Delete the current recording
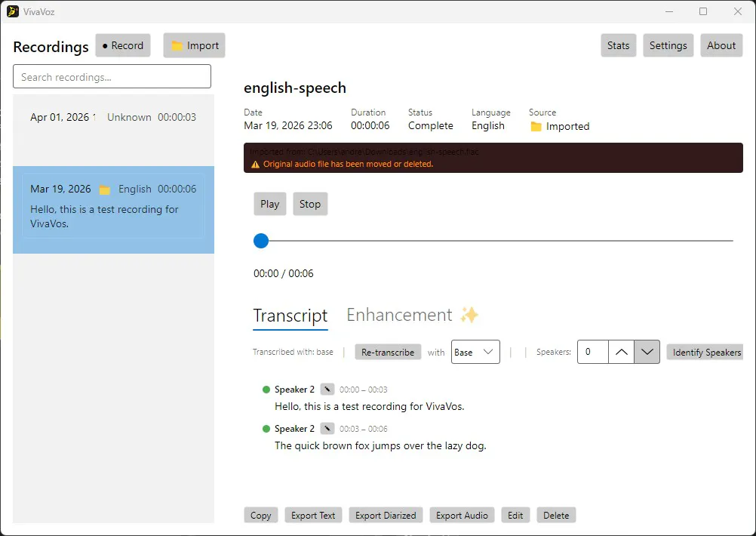756x536 pixels. point(556,516)
